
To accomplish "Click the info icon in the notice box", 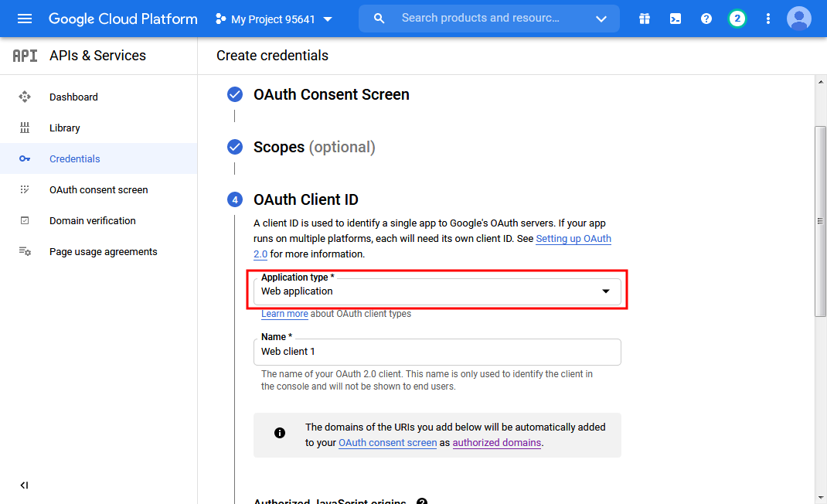I will tap(280, 433).
